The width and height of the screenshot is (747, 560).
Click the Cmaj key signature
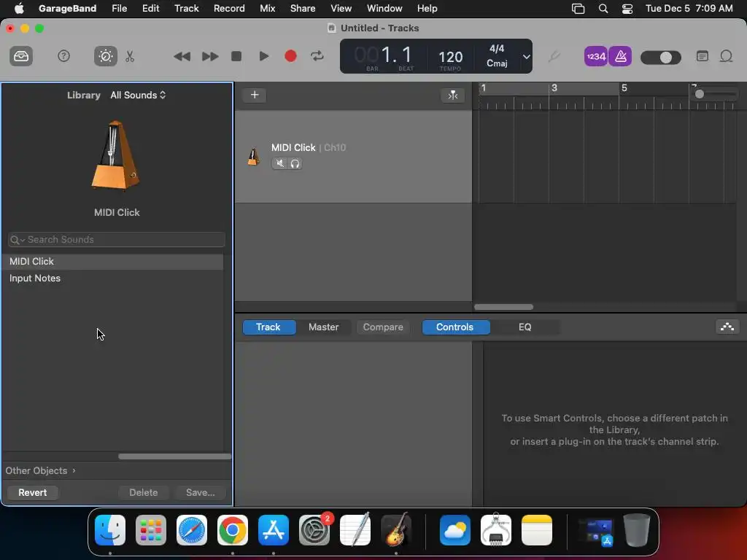pyautogui.click(x=497, y=63)
